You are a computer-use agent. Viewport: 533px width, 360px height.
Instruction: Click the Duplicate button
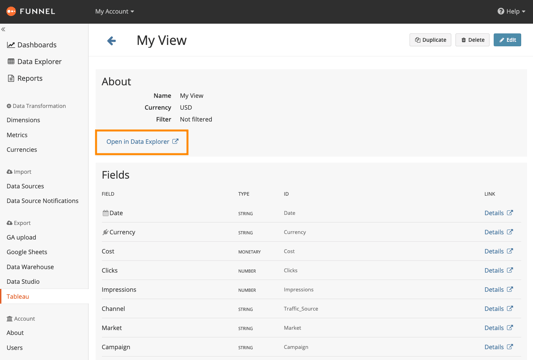pyautogui.click(x=430, y=40)
